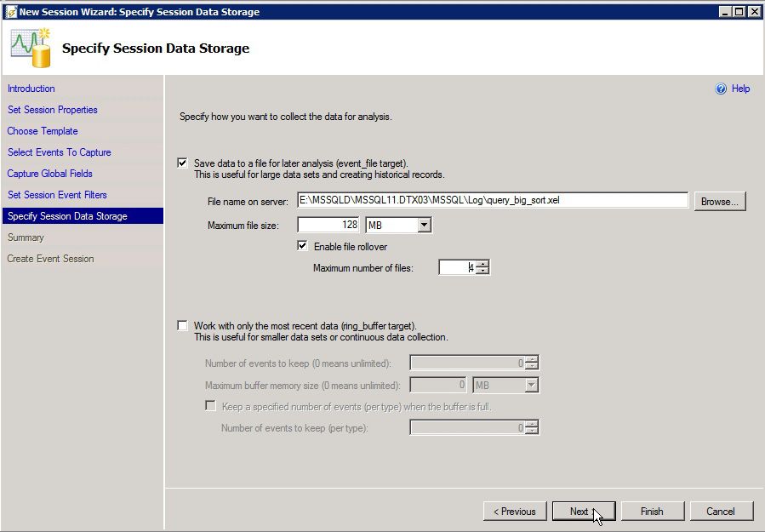
Task: Uncheck Enable file rollover
Action: point(302,246)
